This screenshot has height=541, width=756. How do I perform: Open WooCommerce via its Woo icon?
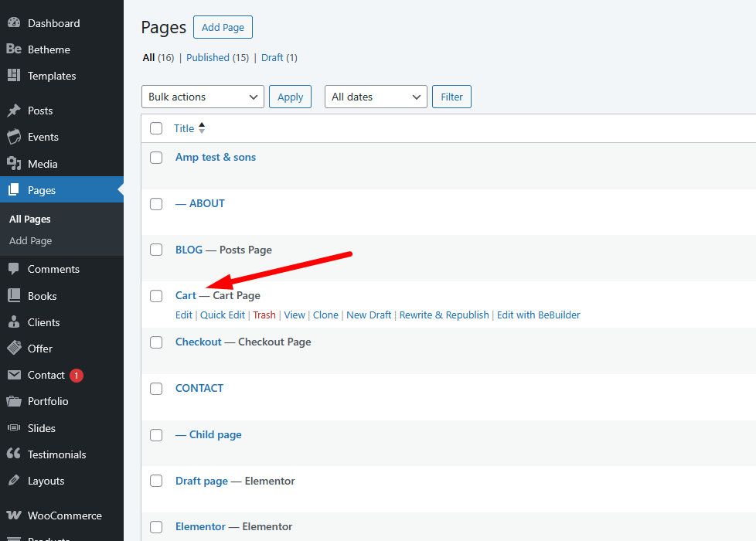[14, 515]
